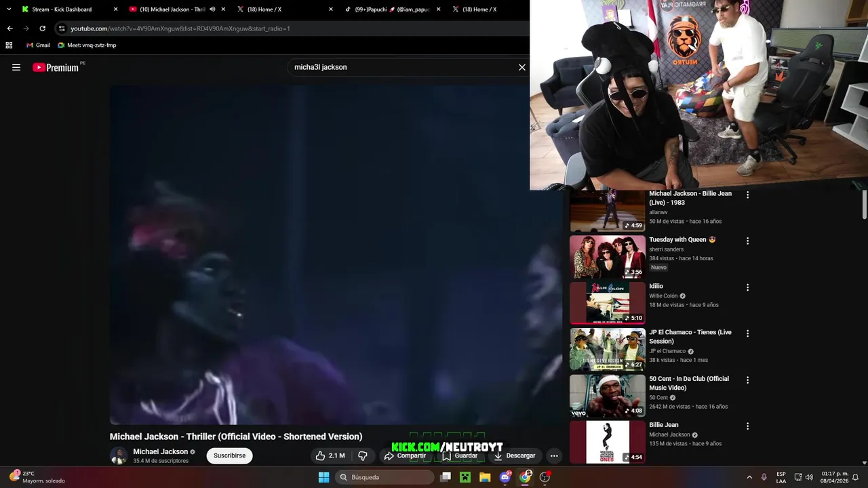Open options menu for JP El Chamaco video

coord(747,333)
